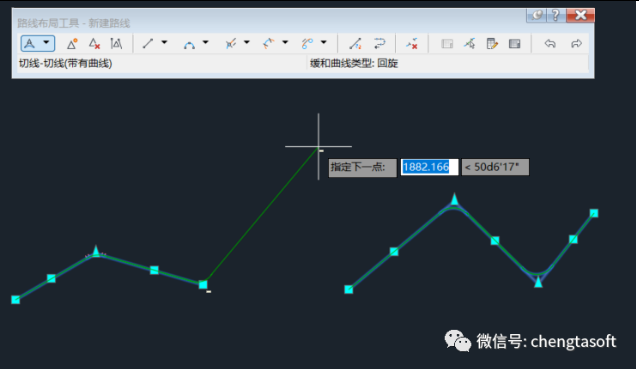The image size is (639, 369).
Task: Close the alignment layout tools window
Action: point(580,15)
